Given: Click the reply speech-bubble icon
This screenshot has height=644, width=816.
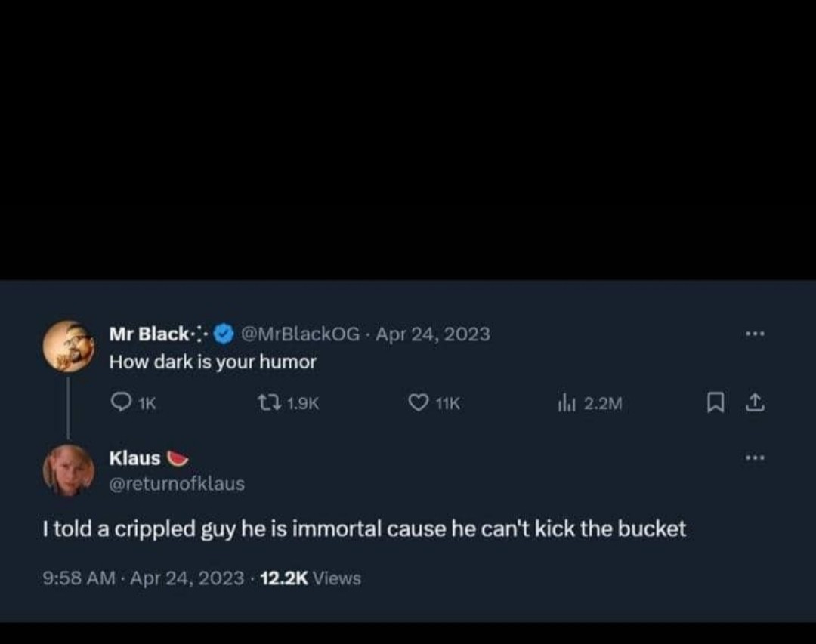Looking at the screenshot, I should pos(121,402).
